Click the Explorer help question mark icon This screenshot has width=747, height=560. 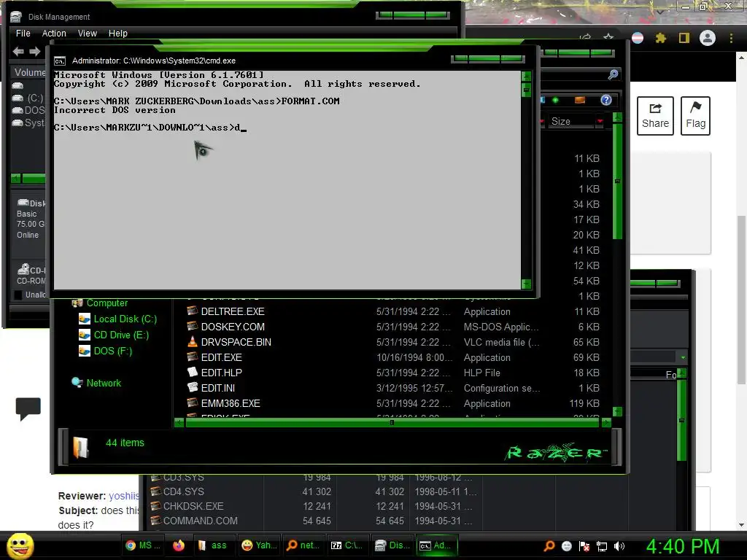click(606, 100)
